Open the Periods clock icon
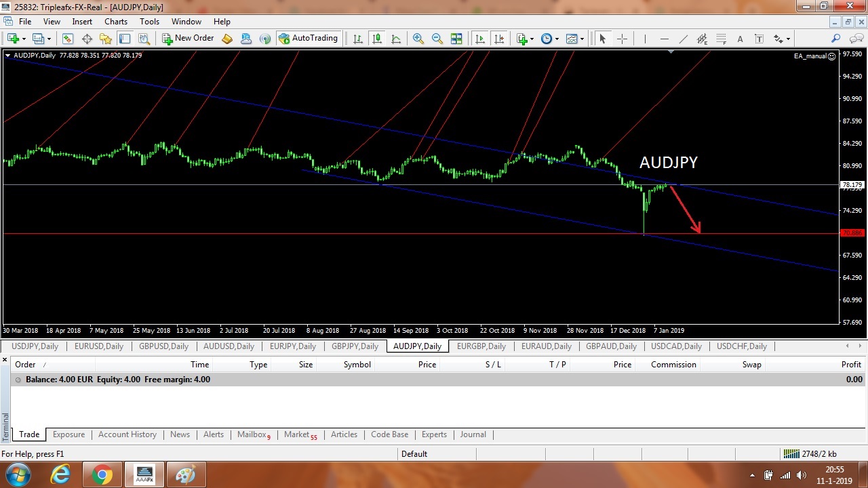Viewport: 868px width, 488px height. [x=547, y=39]
